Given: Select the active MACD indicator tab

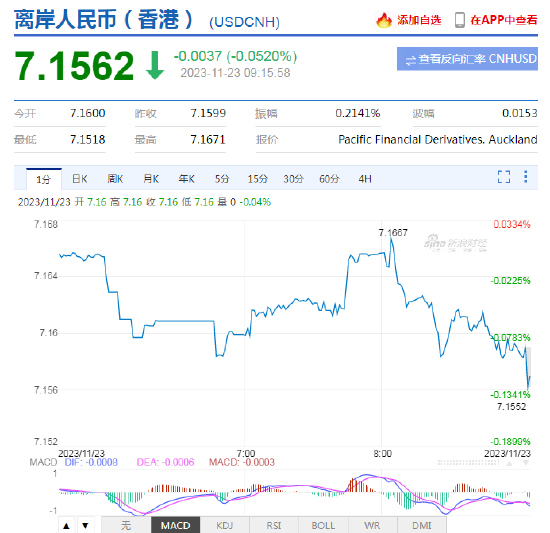Looking at the screenshot, I should pyautogui.click(x=175, y=525).
